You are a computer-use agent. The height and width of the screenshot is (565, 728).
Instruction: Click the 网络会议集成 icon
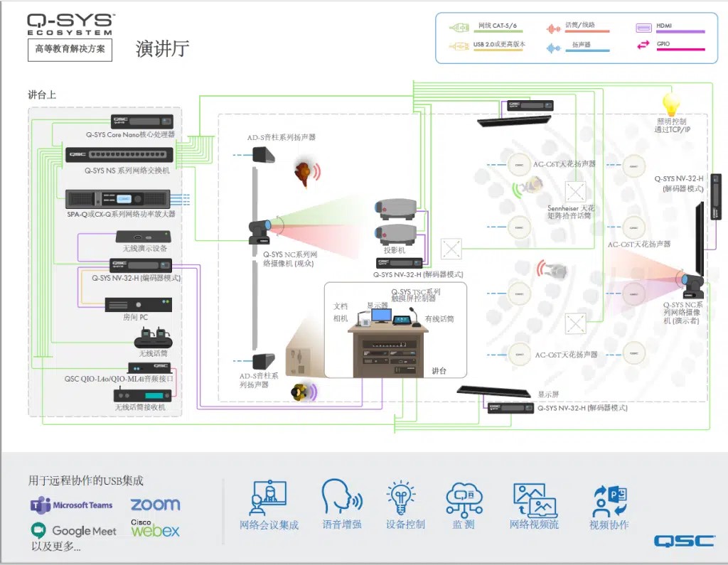tap(268, 499)
